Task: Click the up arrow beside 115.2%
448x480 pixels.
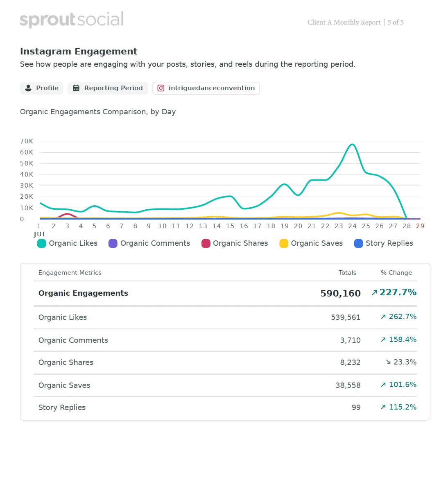Action: 383,408
